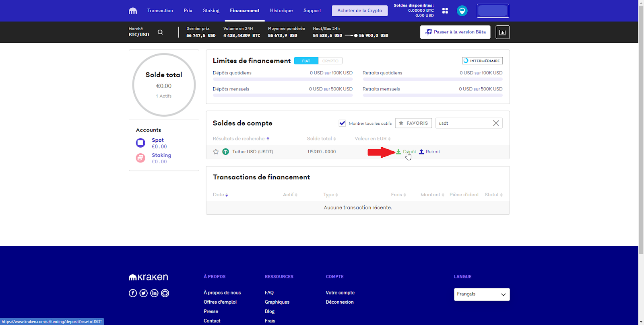Open the Français language dropdown
The width and height of the screenshot is (644, 325).
pos(482,294)
